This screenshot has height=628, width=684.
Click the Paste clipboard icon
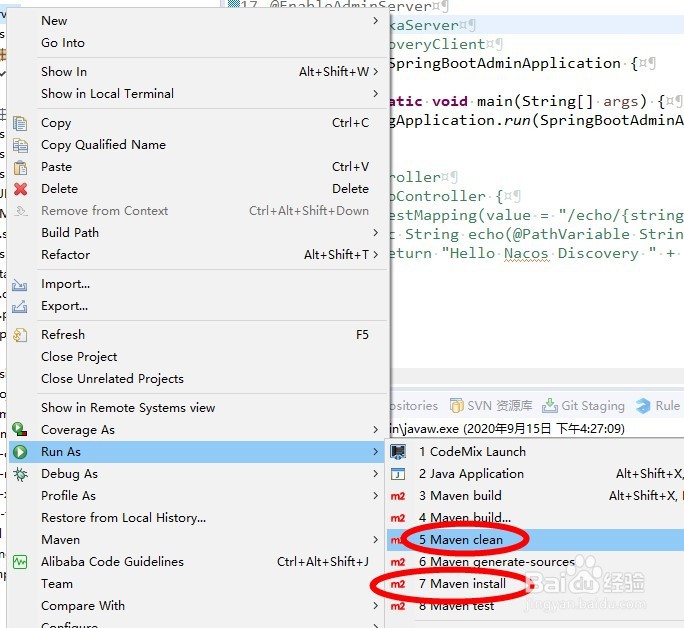(20, 167)
